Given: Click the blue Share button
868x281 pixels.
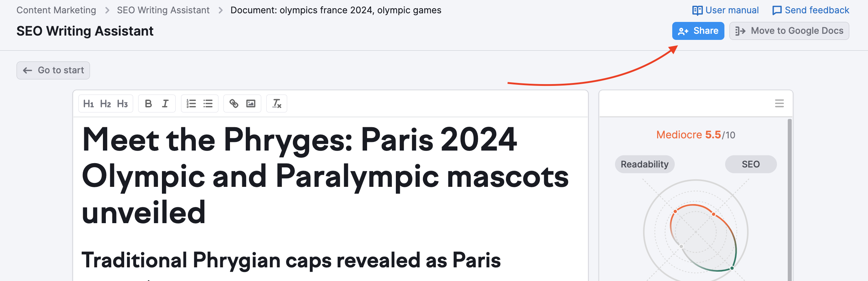Looking at the screenshot, I should [x=698, y=31].
